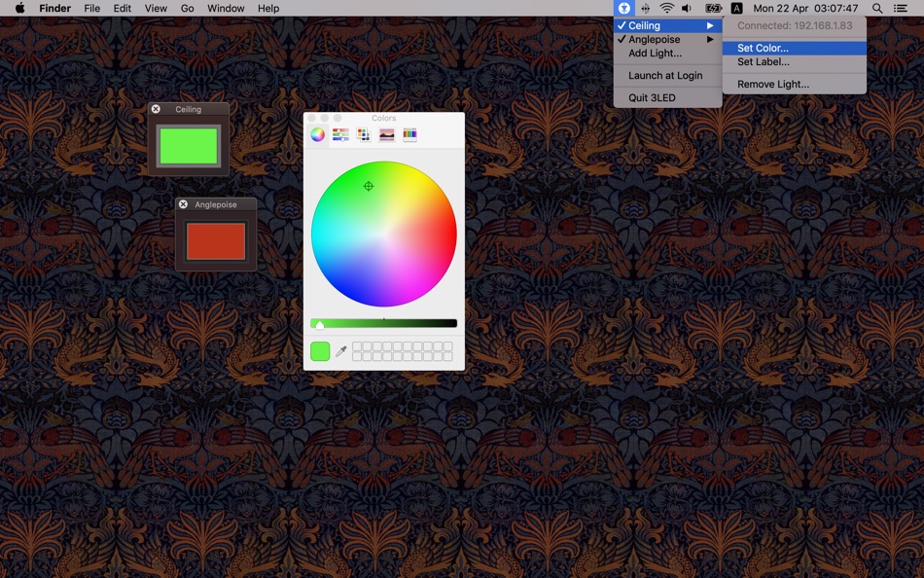Click the Ceiling panel title label
The height and width of the screenshot is (578, 924).
(x=188, y=109)
